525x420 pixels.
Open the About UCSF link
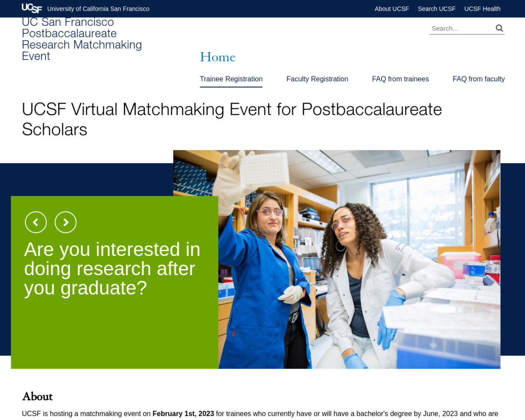tap(392, 9)
